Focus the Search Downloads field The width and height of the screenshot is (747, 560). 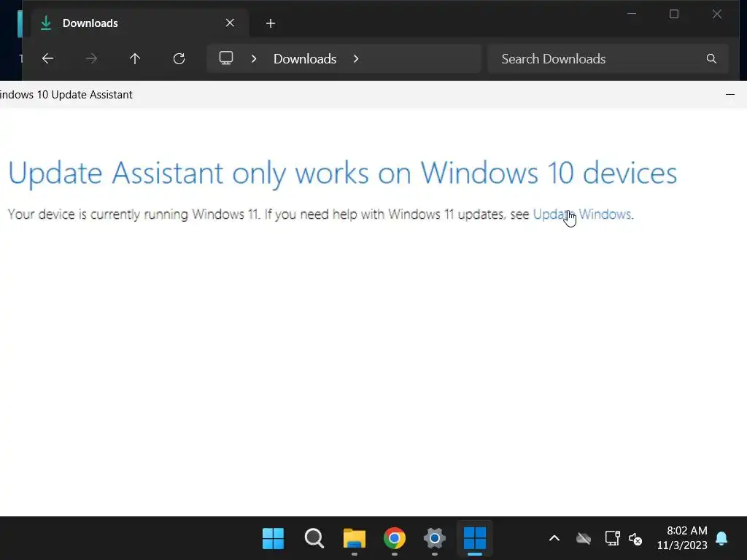click(608, 58)
